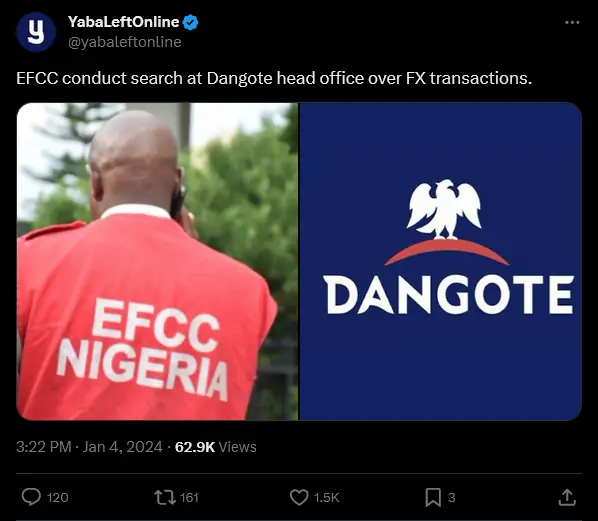Click the 3:22 PM timestamp
Screen dimensions: 598x521
(44, 447)
